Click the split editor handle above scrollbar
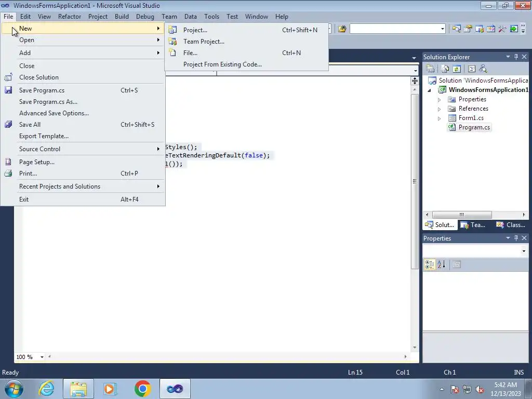 click(415, 81)
